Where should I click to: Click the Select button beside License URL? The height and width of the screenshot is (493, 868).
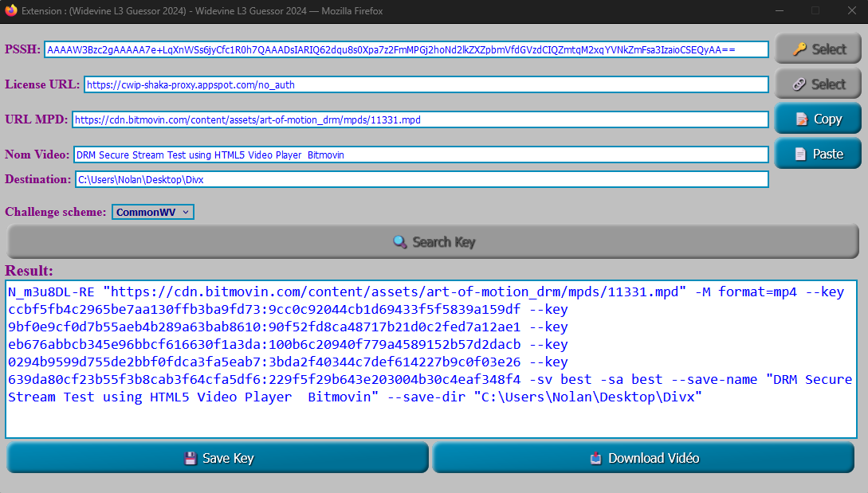818,84
